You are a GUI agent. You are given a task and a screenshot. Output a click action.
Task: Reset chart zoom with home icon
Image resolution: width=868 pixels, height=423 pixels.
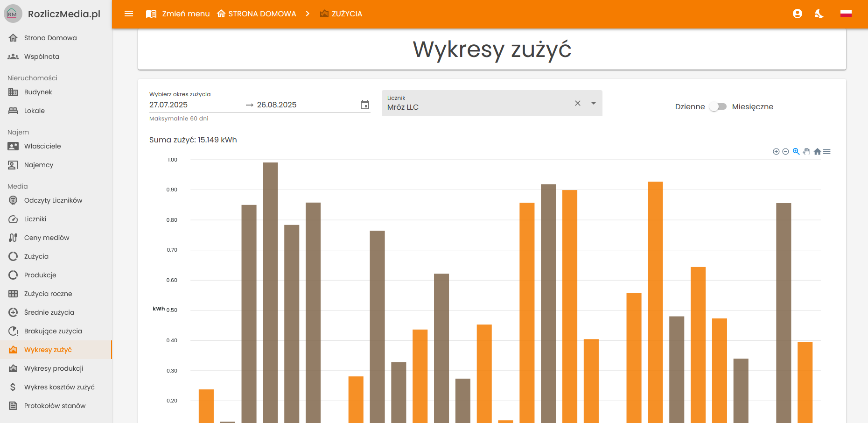coord(817,152)
